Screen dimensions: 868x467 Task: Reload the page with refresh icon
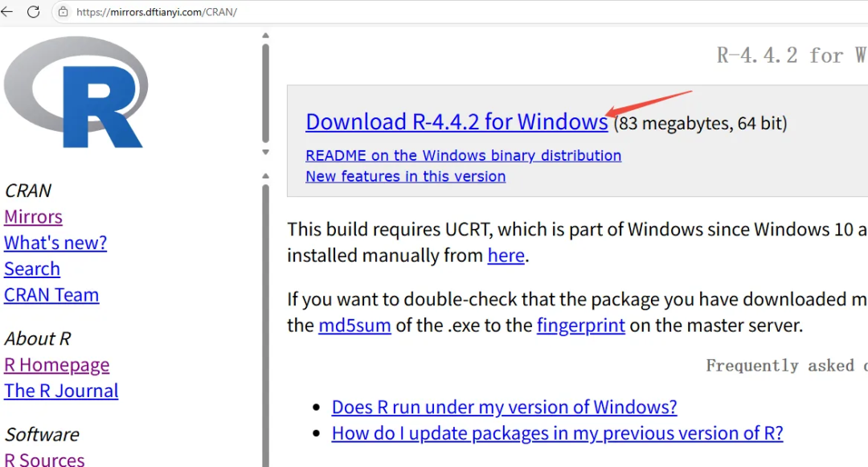(33, 11)
